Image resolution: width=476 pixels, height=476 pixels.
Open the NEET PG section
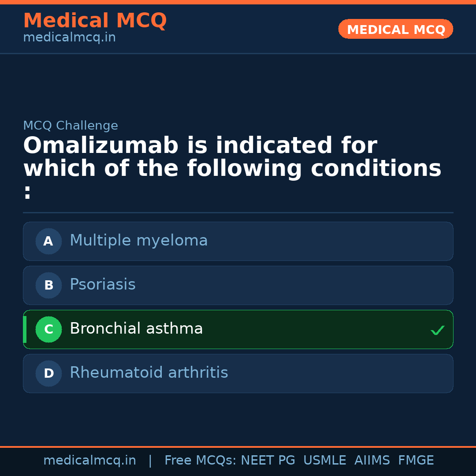point(268,460)
